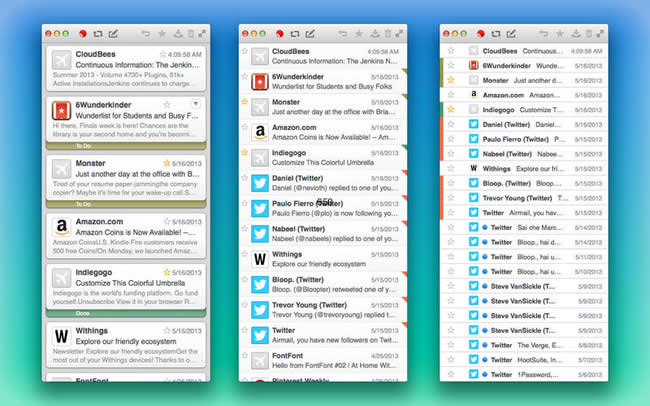Refresh mail in the two-line list window
The height and width of the screenshot is (406, 650).
pos(295,34)
